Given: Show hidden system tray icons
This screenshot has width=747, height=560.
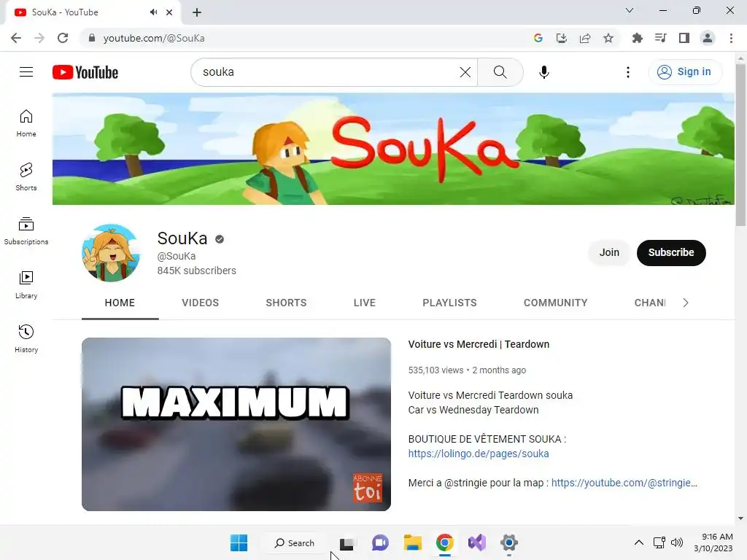Looking at the screenshot, I should pyautogui.click(x=639, y=542).
